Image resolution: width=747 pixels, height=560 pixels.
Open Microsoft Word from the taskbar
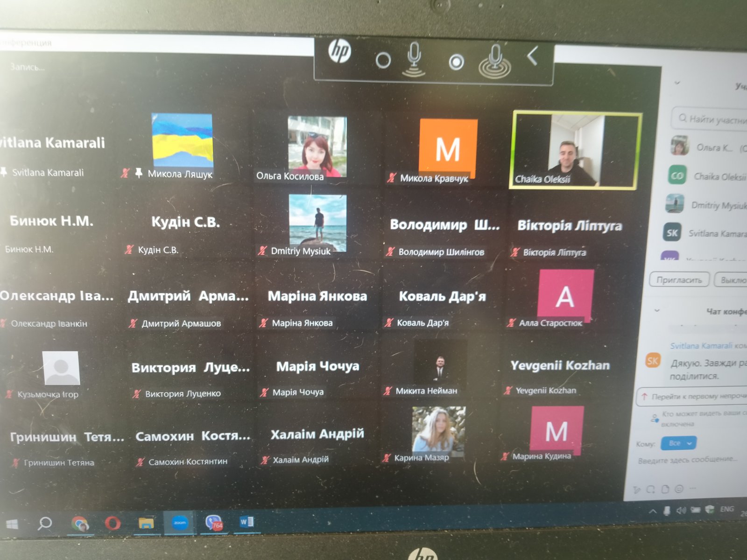247,521
